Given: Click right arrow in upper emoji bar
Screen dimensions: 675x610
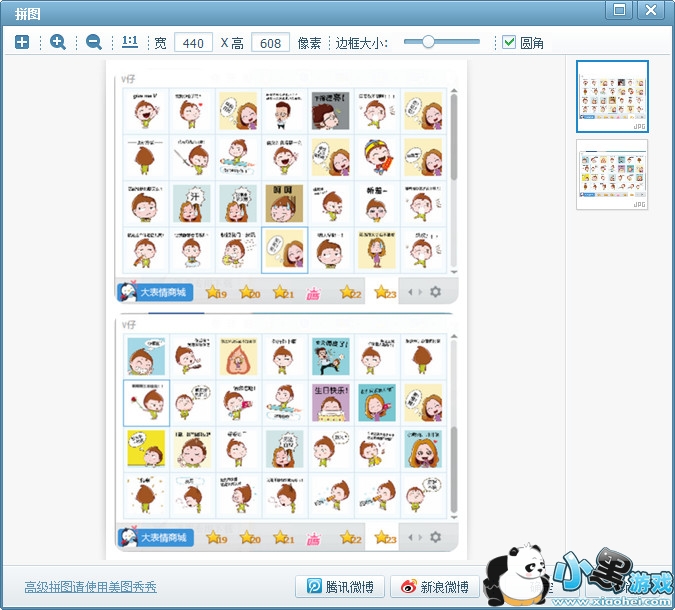Looking at the screenshot, I should [420, 292].
